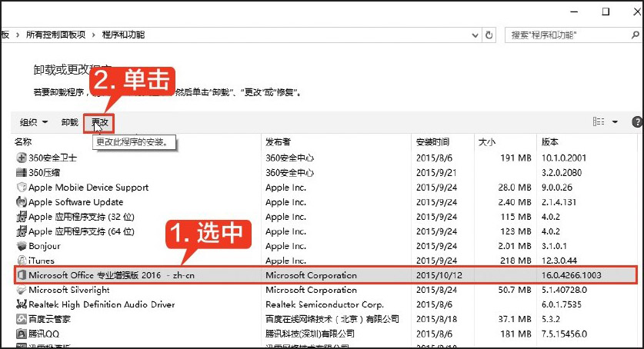Expand the address bar history dropdown
The height and width of the screenshot is (349, 644).
pos(475,35)
